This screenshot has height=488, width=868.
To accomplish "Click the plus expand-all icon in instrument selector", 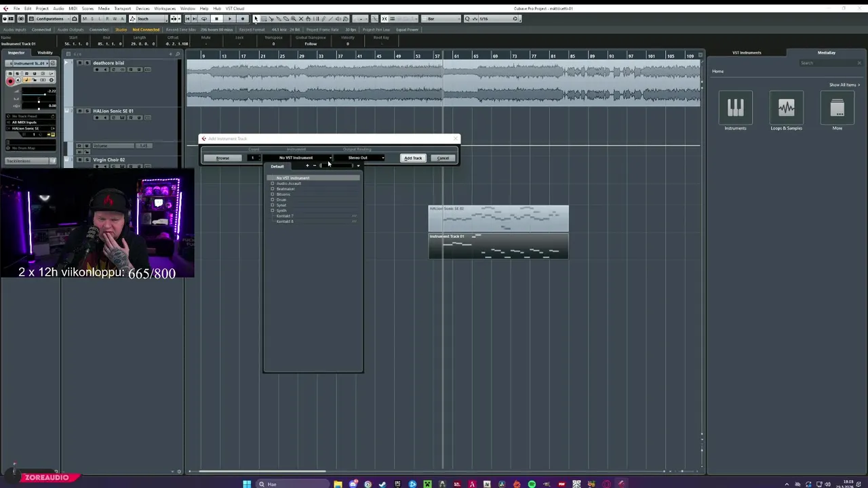I will click(307, 166).
